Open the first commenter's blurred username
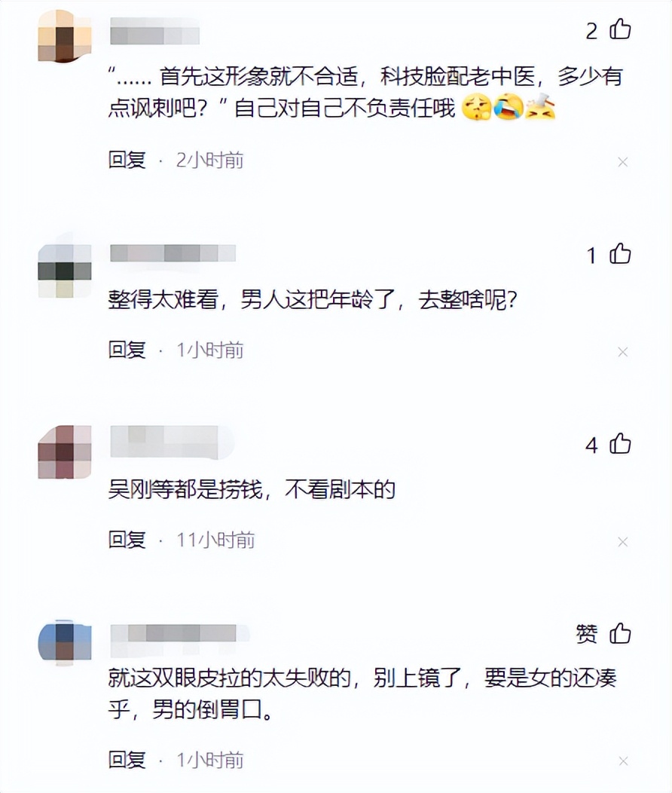This screenshot has width=672, height=793. click(x=154, y=31)
